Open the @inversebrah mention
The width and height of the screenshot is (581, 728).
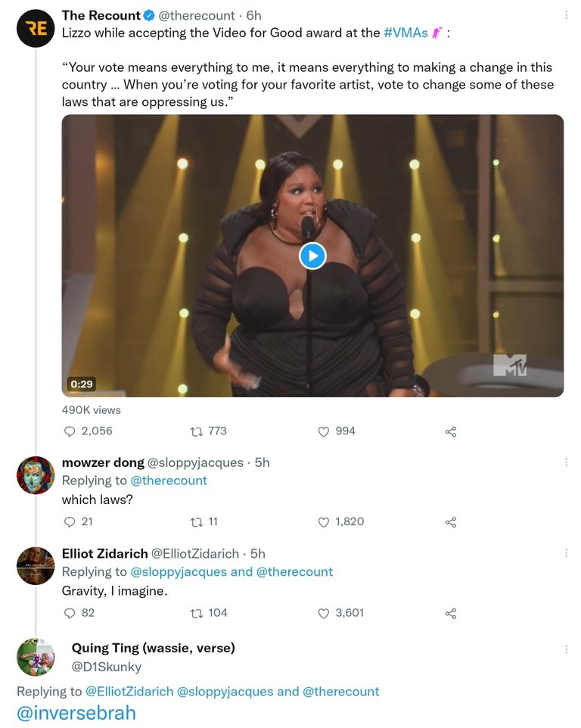coord(76,713)
